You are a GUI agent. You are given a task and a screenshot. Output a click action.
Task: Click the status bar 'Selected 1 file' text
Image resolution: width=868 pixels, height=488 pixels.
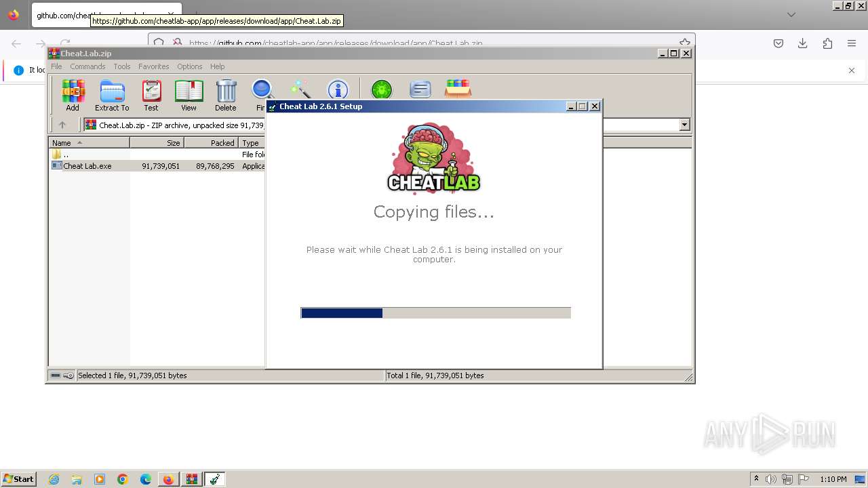point(132,375)
